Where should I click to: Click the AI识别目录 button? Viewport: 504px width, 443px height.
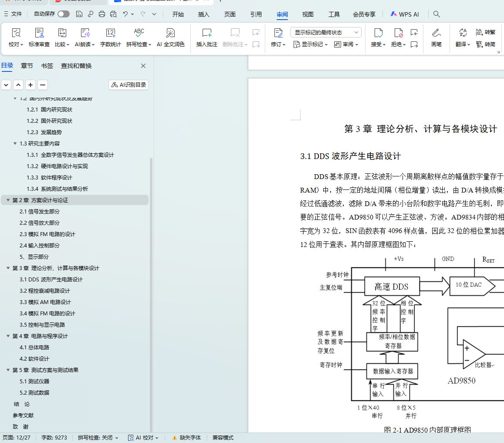pyautogui.click(x=129, y=85)
